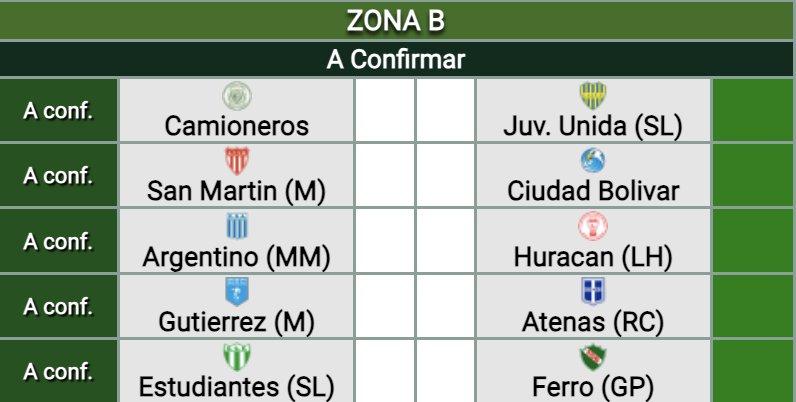Select the ZONA B header
The image size is (796, 402).
tap(397, 21)
